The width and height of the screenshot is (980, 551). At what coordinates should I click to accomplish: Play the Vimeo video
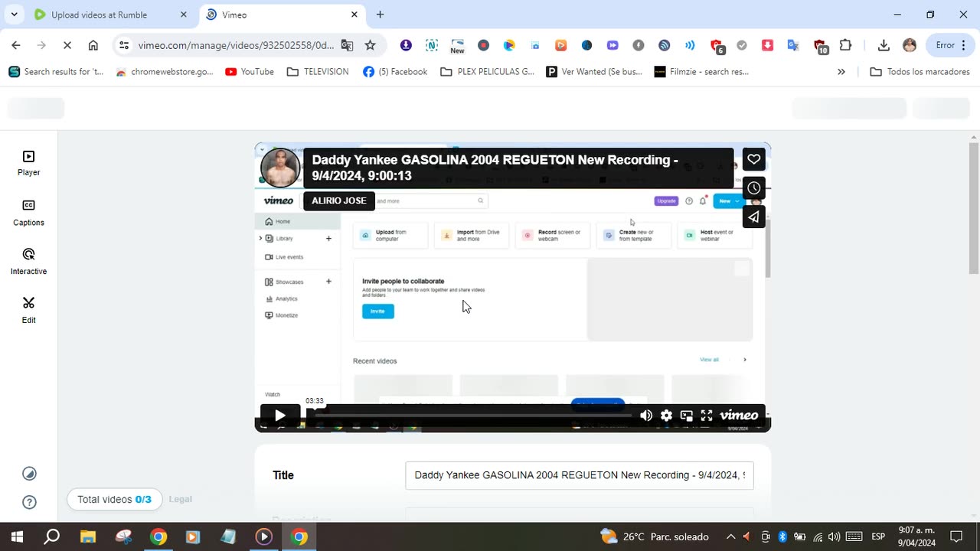coord(280,416)
